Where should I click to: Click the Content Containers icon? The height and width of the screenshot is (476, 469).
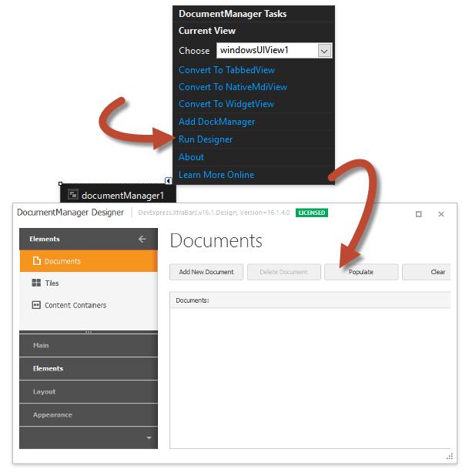click(36, 305)
